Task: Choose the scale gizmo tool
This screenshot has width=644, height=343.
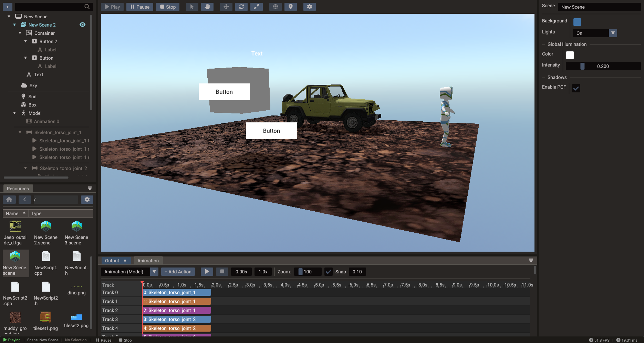Action: [x=257, y=7]
